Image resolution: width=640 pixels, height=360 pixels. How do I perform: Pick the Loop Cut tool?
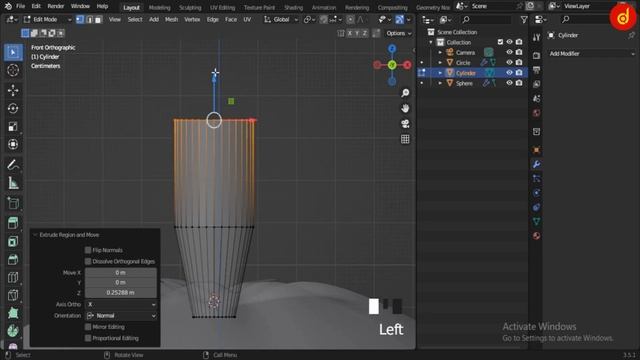point(13,277)
